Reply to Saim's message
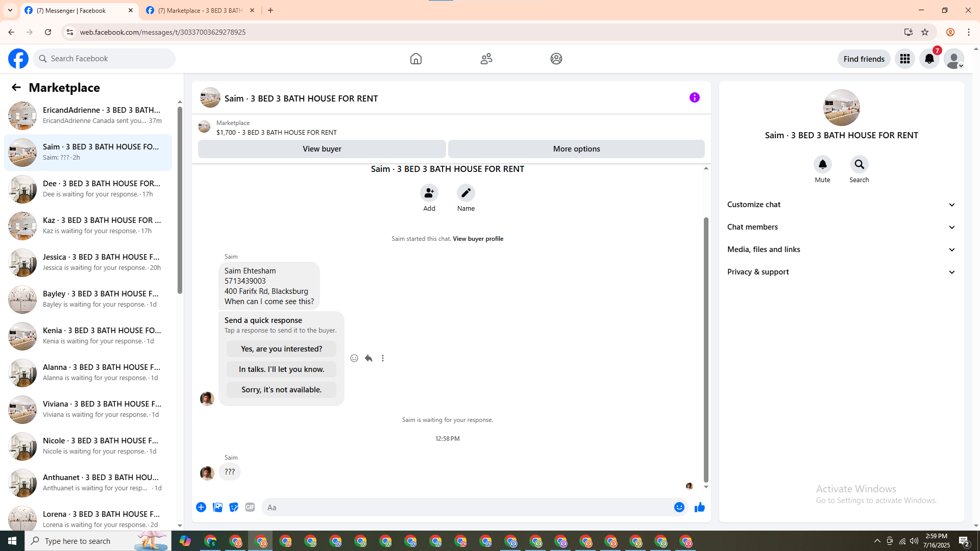The height and width of the screenshot is (551, 980). [369, 358]
